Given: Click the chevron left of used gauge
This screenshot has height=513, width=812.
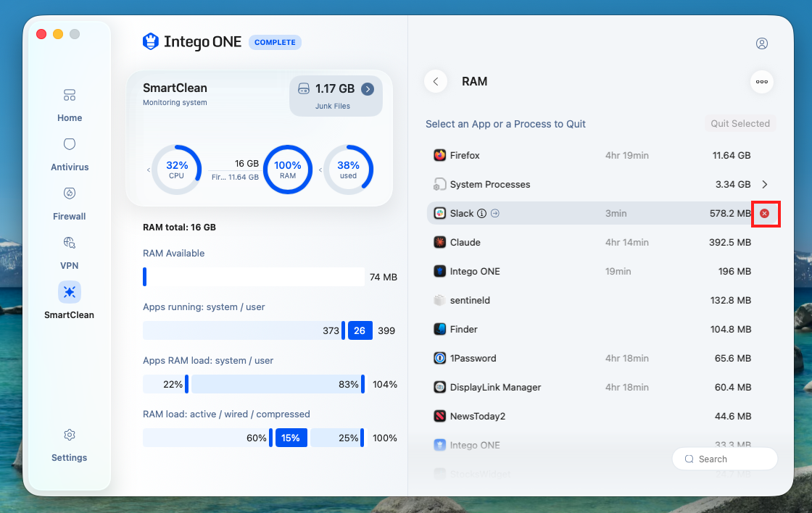Looking at the screenshot, I should [320, 170].
